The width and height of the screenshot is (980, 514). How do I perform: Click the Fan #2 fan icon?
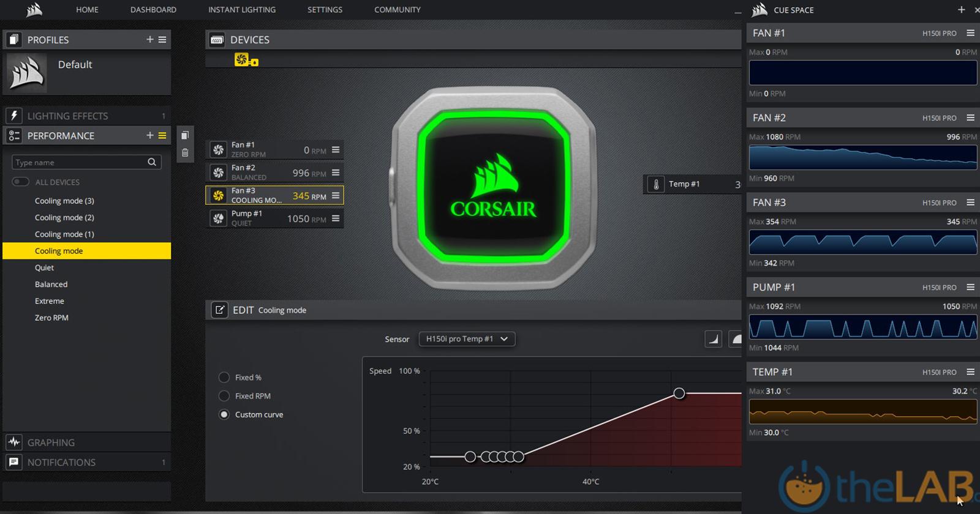[218, 173]
